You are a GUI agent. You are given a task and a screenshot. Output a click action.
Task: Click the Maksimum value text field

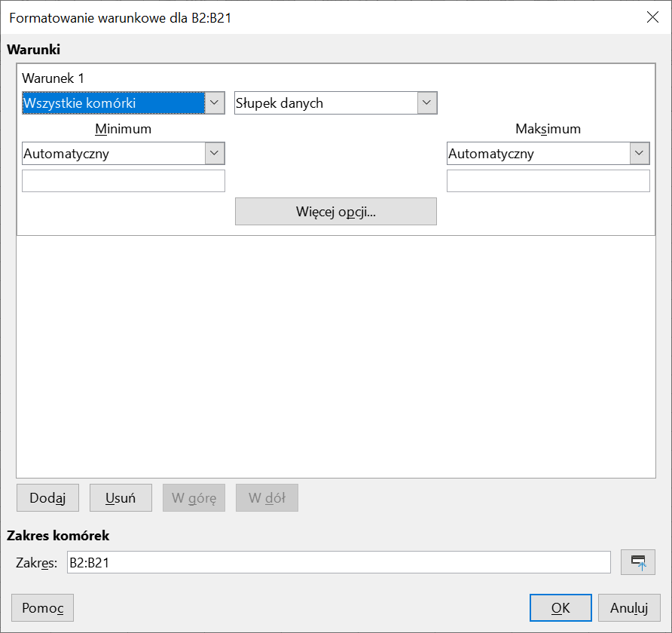[548, 181]
